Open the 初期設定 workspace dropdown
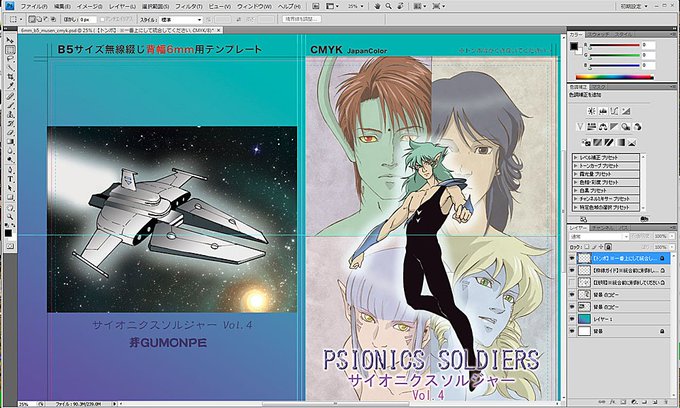 click(636, 6)
